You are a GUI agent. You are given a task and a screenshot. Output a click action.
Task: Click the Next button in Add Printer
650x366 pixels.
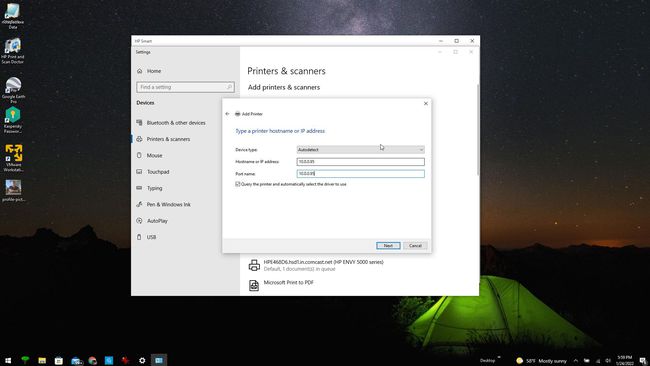(x=388, y=246)
